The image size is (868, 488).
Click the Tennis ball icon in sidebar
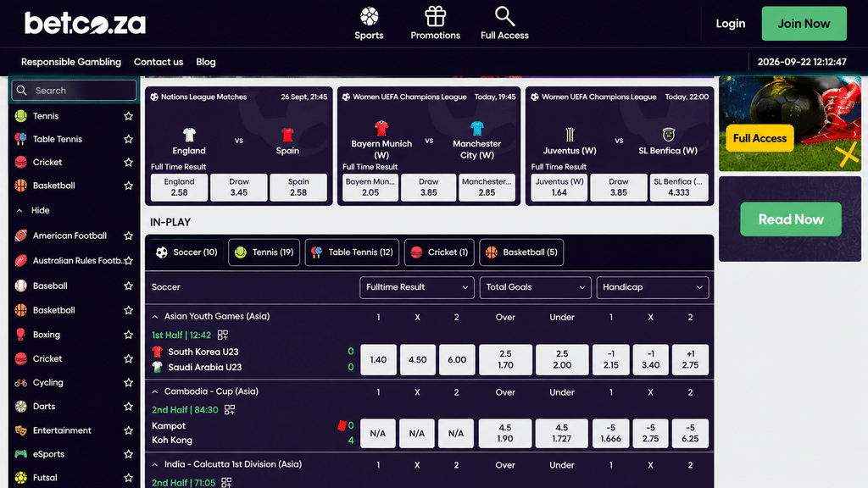[21, 115]
